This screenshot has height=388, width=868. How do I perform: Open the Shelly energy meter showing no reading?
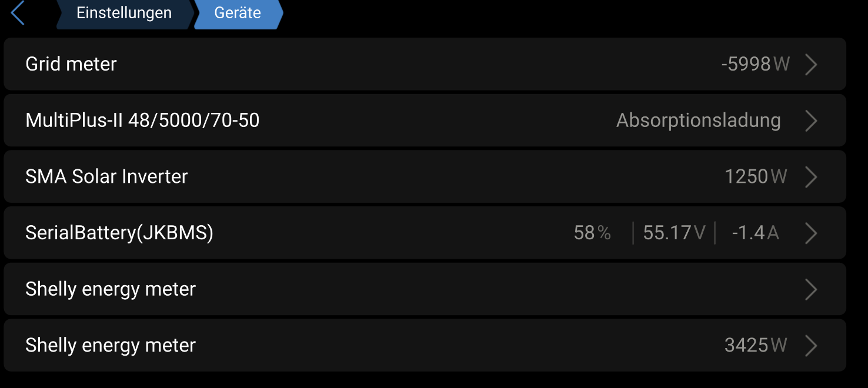425,289
